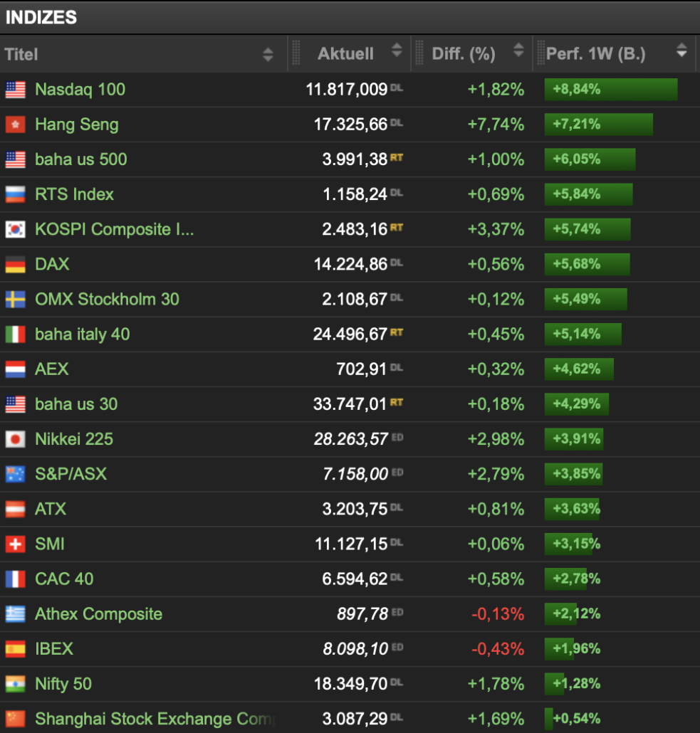The height and width of the screenshot is (733, 700).
Task: Click the Titel column header
Action: (x=21, y=54)
